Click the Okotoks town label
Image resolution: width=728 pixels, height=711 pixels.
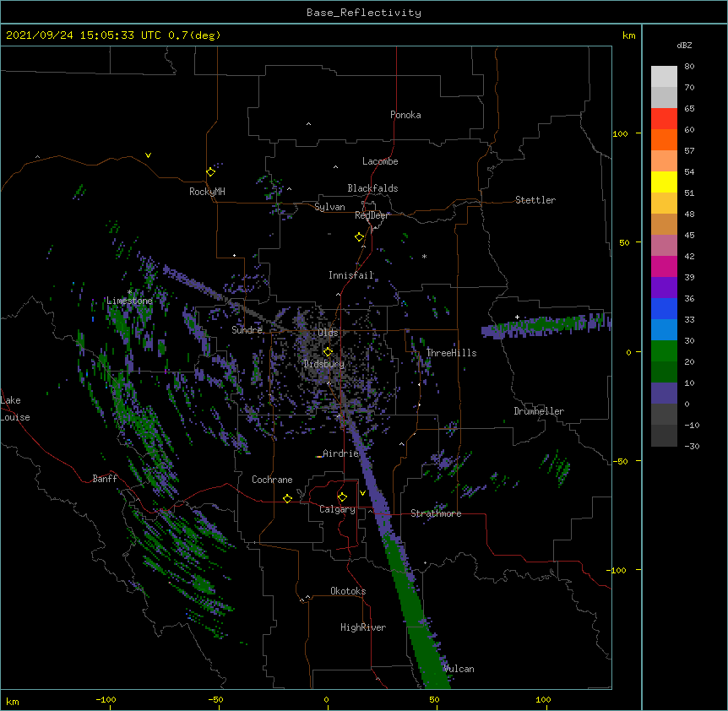pyautogui.click(x=348, y=591)
